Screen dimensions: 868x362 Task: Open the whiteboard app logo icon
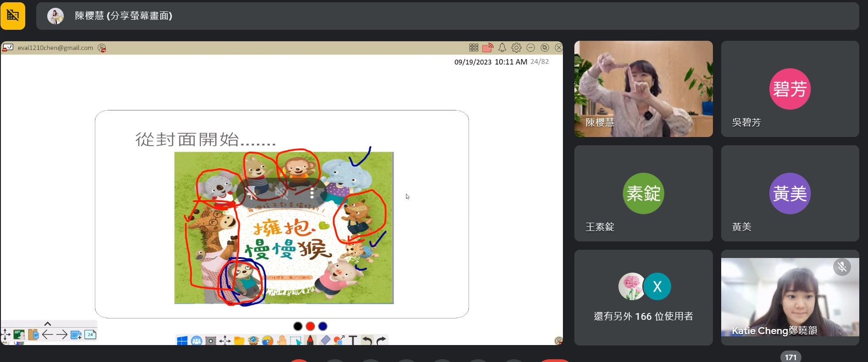(x=8, y=48)
